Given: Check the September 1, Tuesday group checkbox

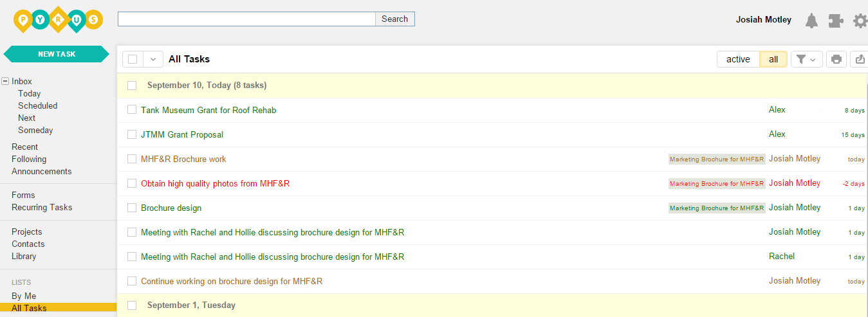Looking at the screenshot, I should tap(132, 305).
